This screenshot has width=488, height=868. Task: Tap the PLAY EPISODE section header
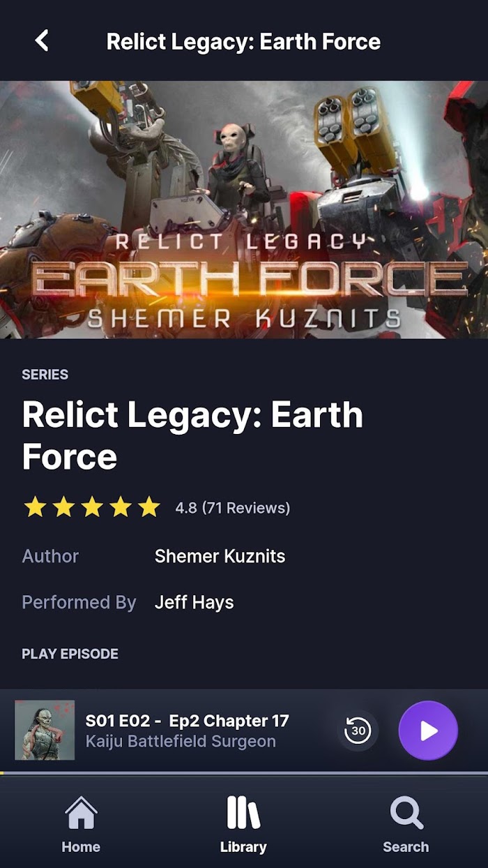pos(70,654)
